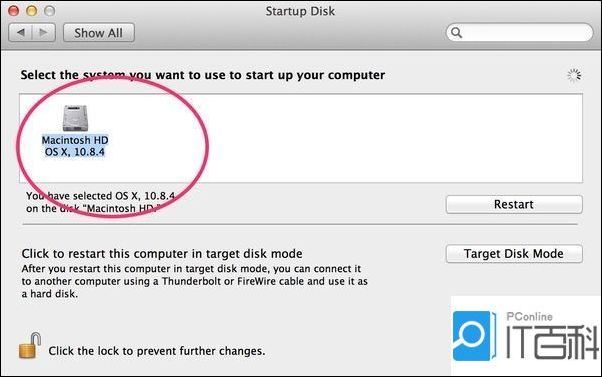Select the Macintosh HD drive icon

coord(75,118)
